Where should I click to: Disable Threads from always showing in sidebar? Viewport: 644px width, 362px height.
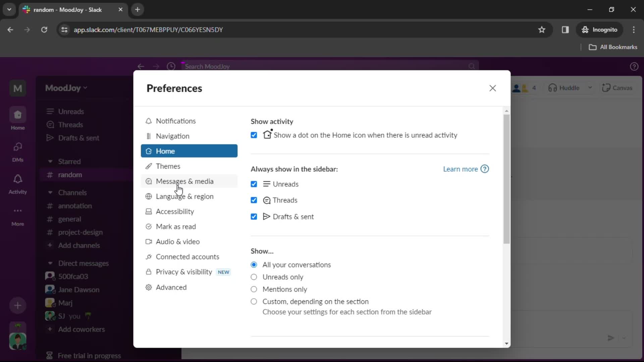pyautogui.click(x=254, y=200)
